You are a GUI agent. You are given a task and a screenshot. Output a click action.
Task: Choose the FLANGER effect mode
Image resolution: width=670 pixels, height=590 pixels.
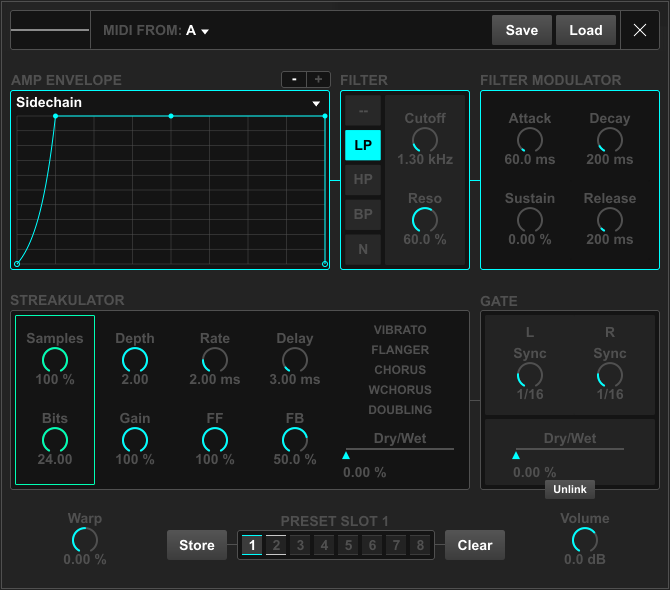400,350
